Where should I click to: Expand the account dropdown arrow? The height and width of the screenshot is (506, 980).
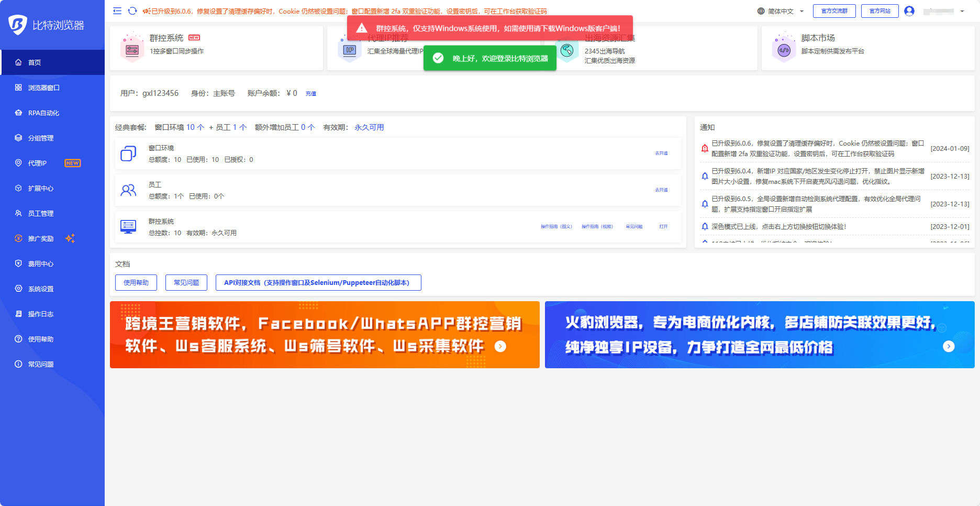[x=962, y=11]
